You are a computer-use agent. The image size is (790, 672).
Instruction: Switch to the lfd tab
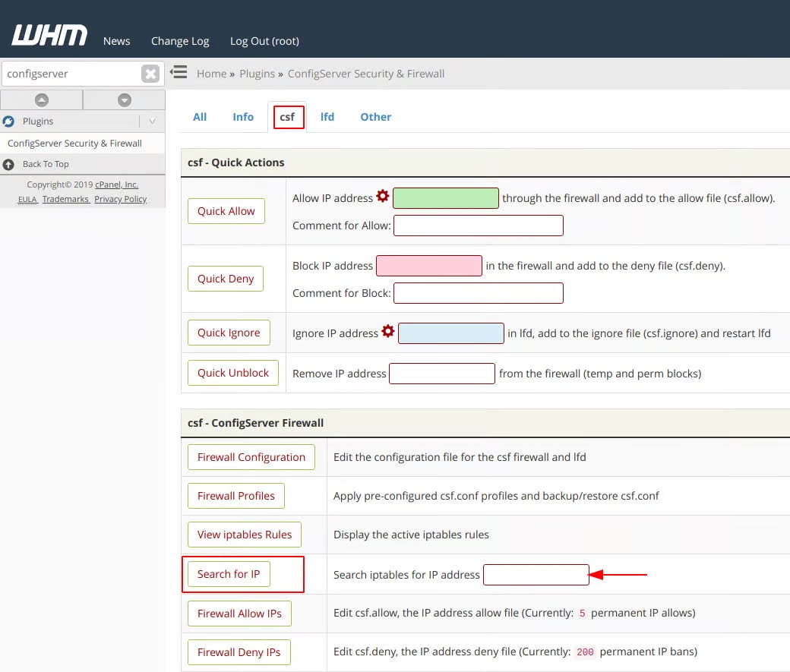pyautogui.click(x=327, y=117)
